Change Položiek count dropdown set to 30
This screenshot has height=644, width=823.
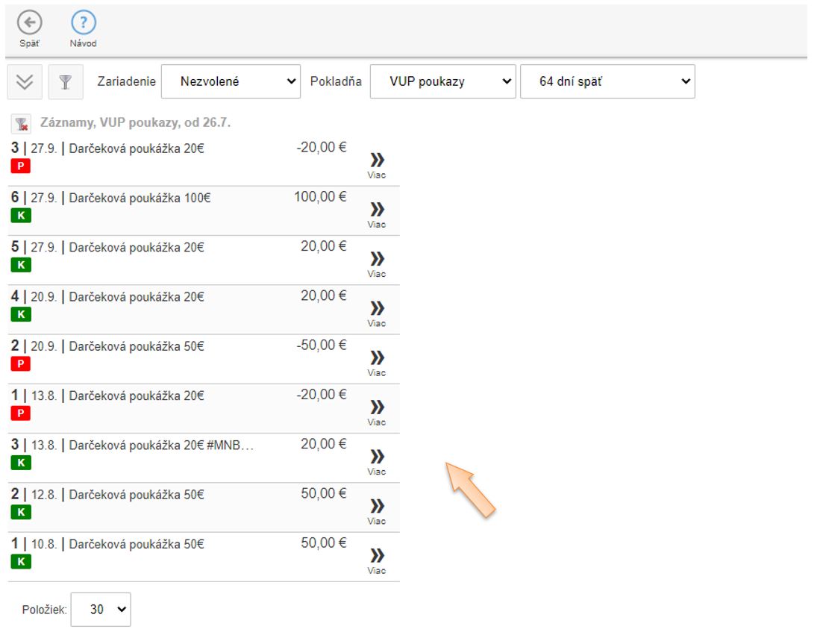point(100,610)
